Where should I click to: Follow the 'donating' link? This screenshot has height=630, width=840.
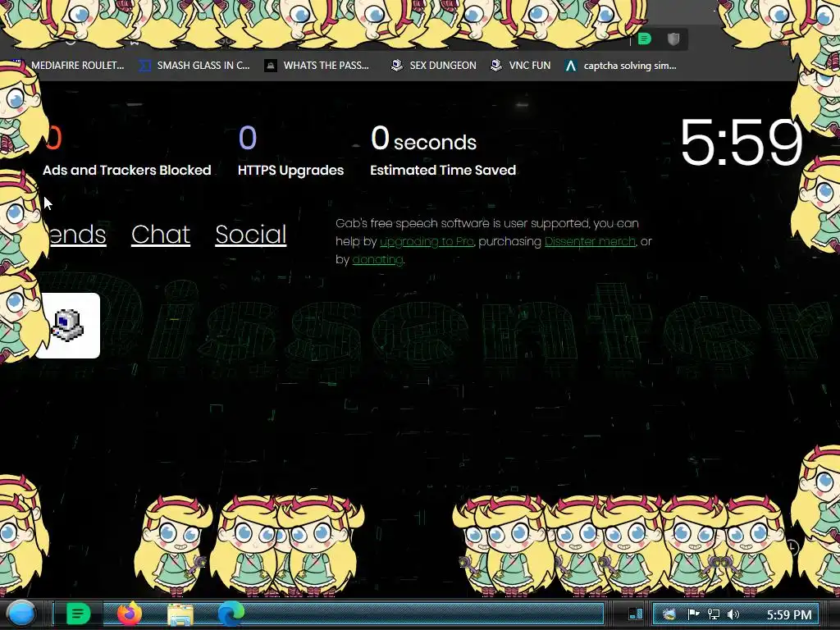point(377,260)
